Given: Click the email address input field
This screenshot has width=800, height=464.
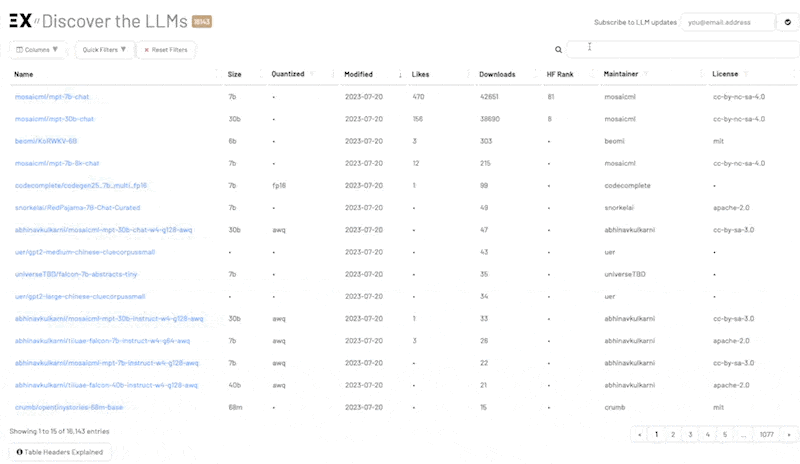Looking at the screenshot, I should [728, 22].
